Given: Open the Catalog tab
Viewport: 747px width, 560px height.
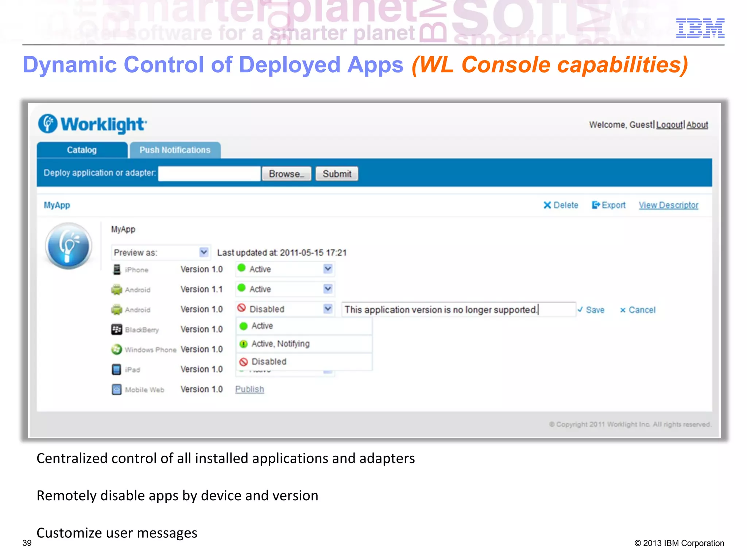Looking at the screenshot, I should (82, 150).
